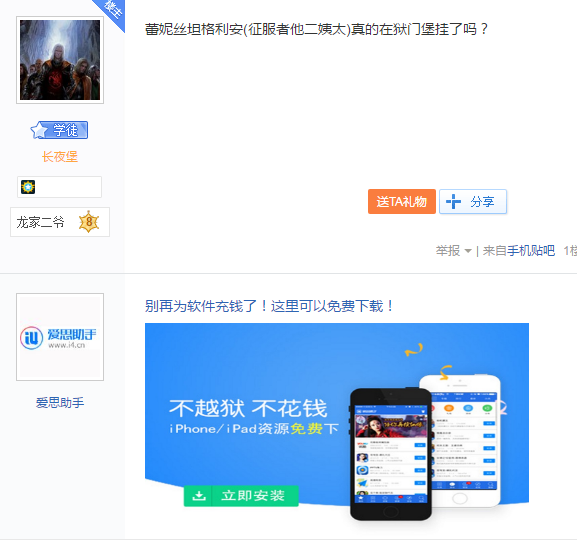Click the 学徒 star rank badge
Image resolution: width=577 pixels, height=540 pixels.
coord(59,130)
